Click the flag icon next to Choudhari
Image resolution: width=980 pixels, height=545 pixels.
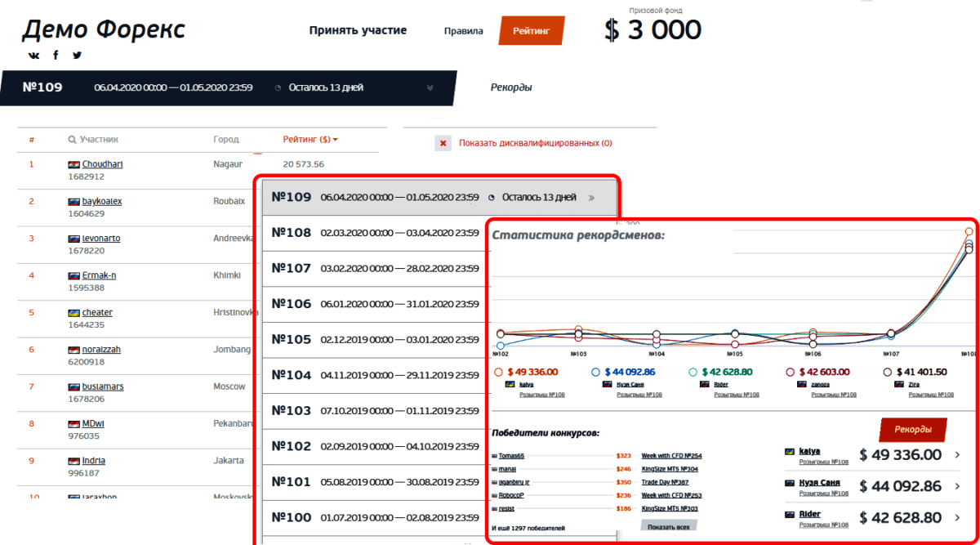click(73, 164)
